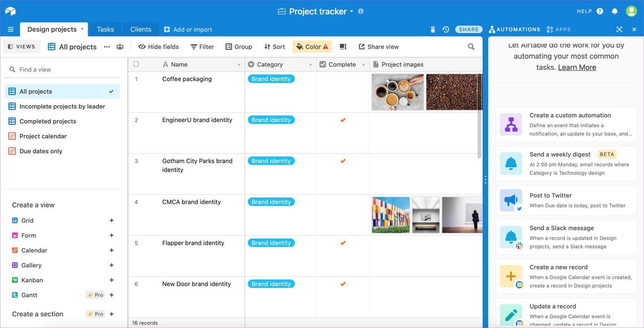This screenshot has height=328, width=644.
Task: Add a Gallery view with plus
Action: coord(111,265)
